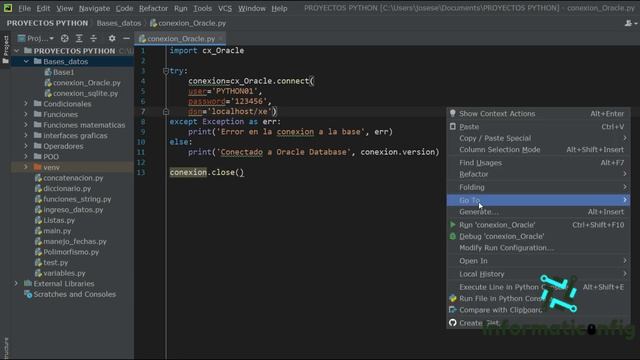
Task: Open the View menu
Action: point(64,8)
